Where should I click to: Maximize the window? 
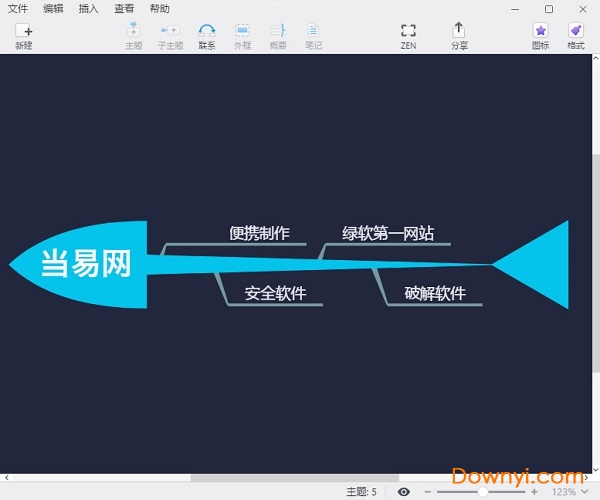549,9
